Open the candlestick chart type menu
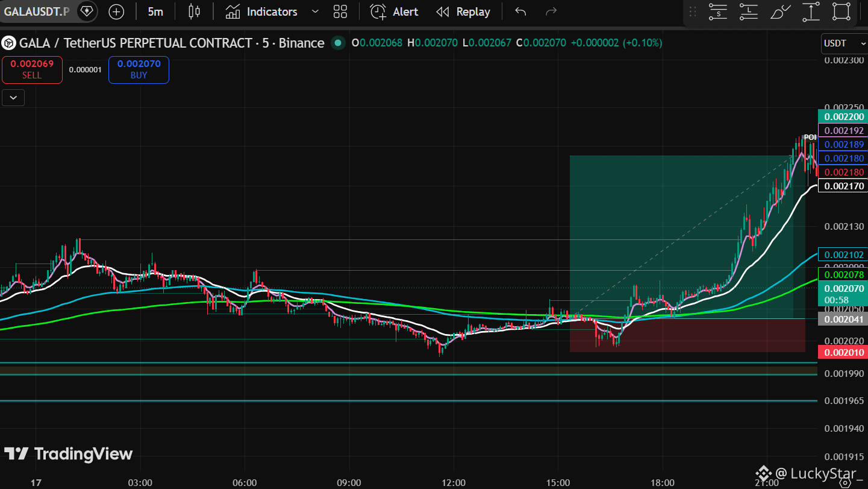Screen dimensions: 868x489 click(x=194, y=11)
